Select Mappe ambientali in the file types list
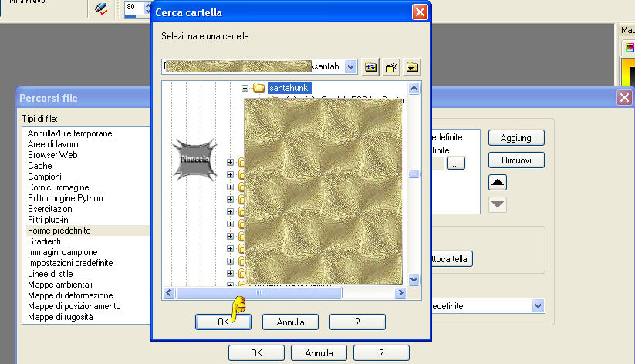The width and height of the screenshot is (635, 364). coord(60,285)
